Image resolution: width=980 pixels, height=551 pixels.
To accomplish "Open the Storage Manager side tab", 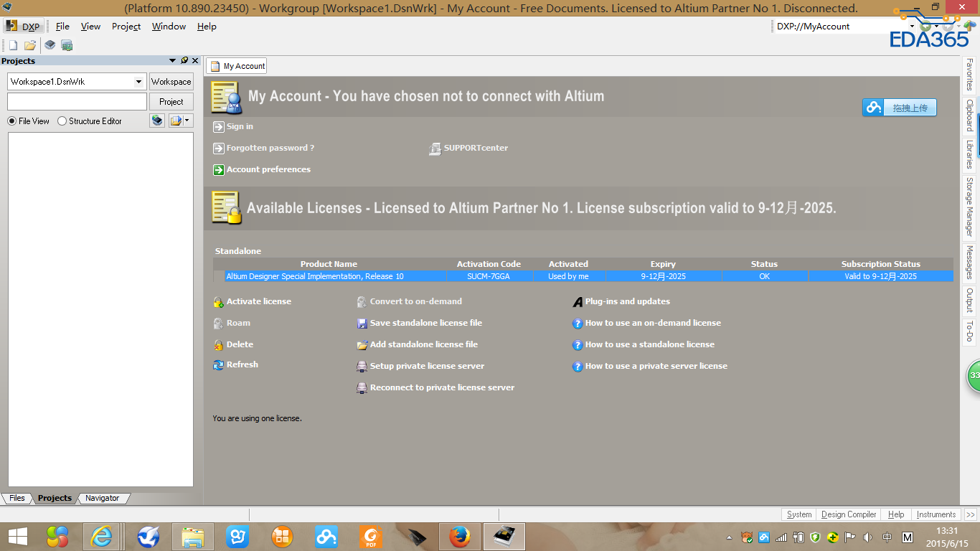I will click(x=969, y=207).
